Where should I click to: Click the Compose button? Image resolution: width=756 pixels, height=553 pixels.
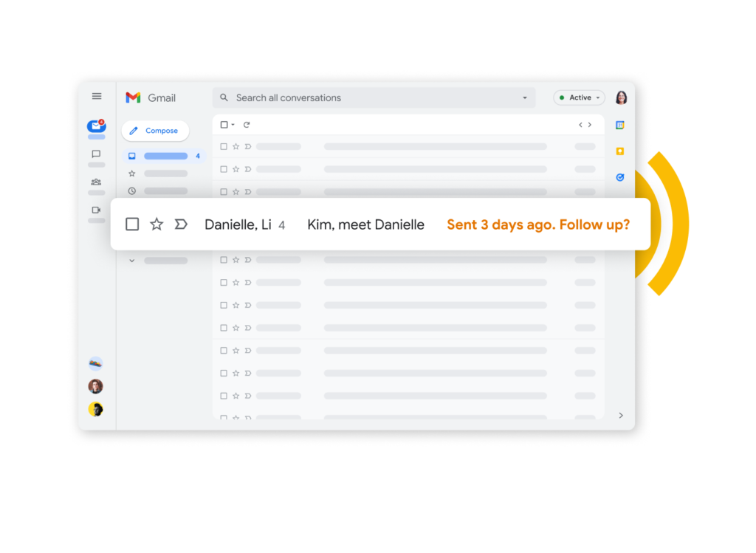[155, 131]
